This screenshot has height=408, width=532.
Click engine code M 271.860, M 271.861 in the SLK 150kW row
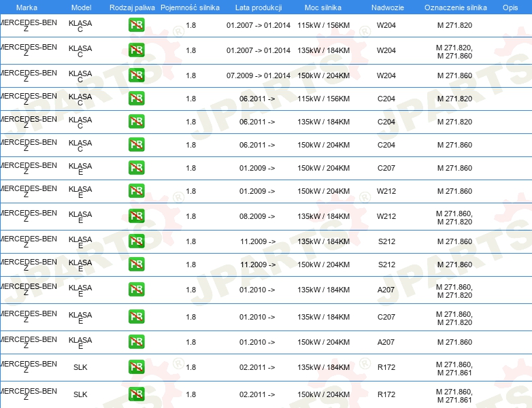[454, 396]
